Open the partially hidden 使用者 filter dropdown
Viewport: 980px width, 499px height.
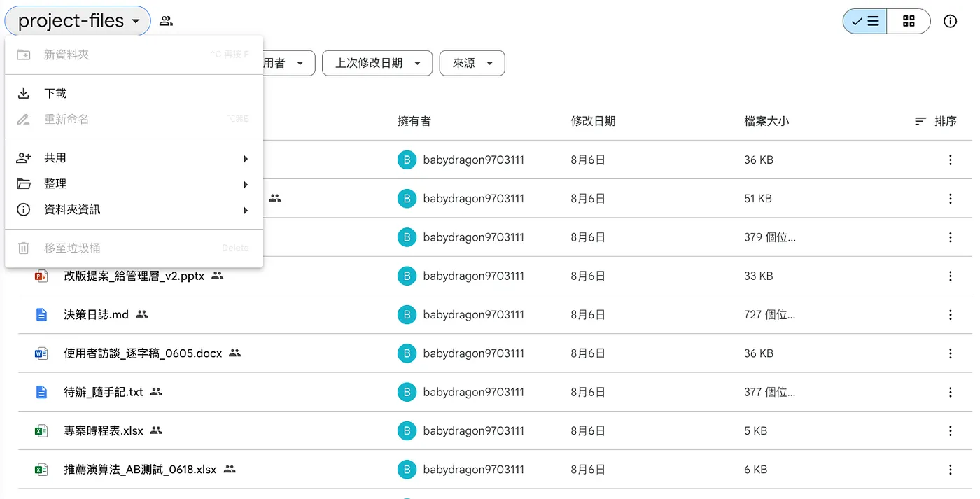click(x=288, y=63)
